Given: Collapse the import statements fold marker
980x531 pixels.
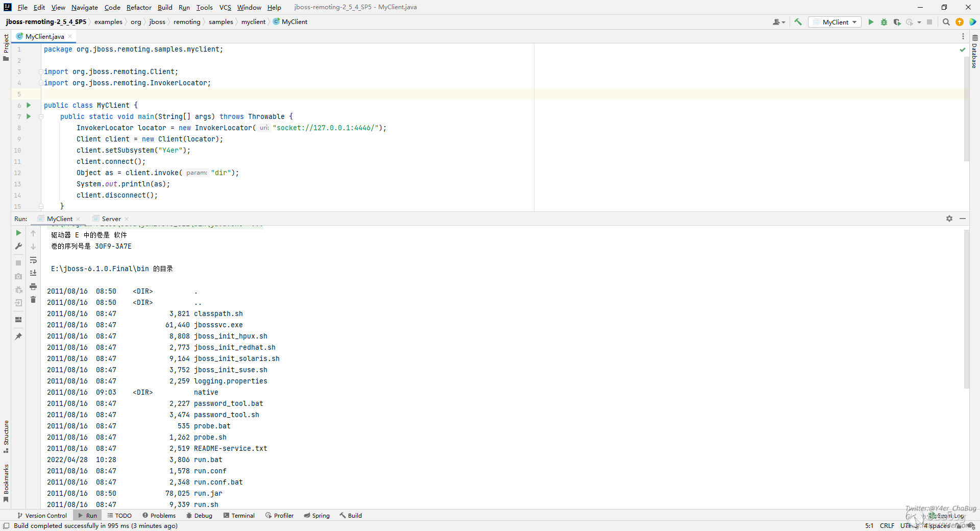Looking at the screenshot, I should tap(41, 72).
